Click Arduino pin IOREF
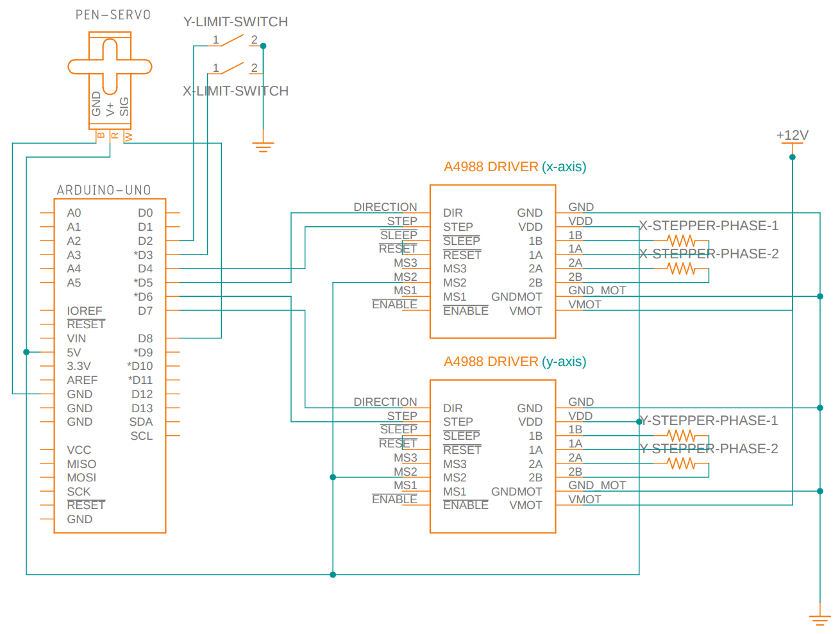This screenshot has width=840, height=634. [x=85, y=311]
